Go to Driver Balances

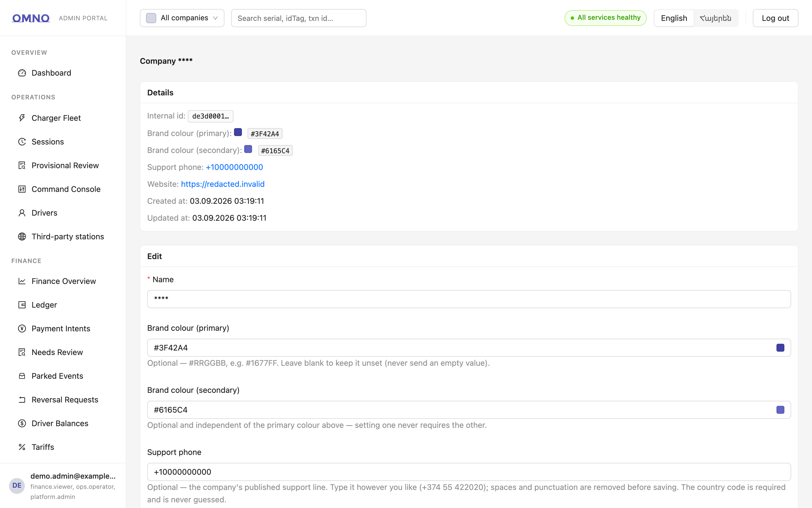pos(63,423)
